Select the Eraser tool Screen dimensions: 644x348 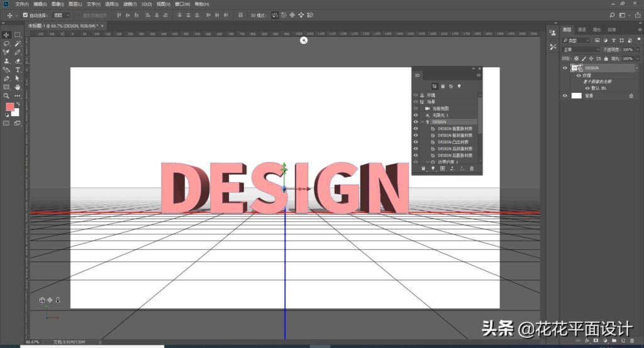click(x=18, y=61)
